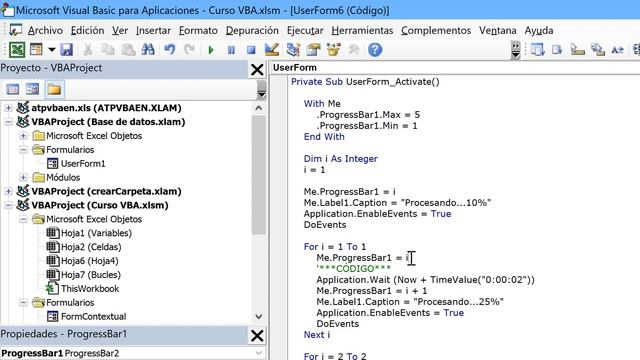This screenshot has width=640, height=360.
Task: Undo the last action with the Undo icon
Action: point(169,50)
